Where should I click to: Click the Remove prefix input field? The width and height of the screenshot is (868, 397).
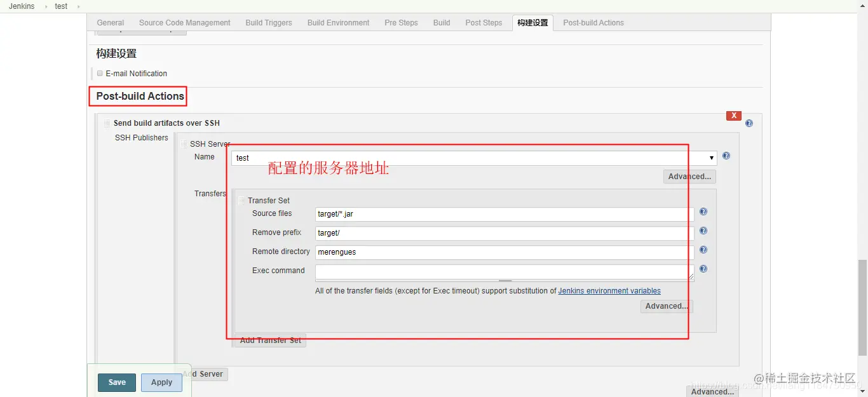[505, 233]
